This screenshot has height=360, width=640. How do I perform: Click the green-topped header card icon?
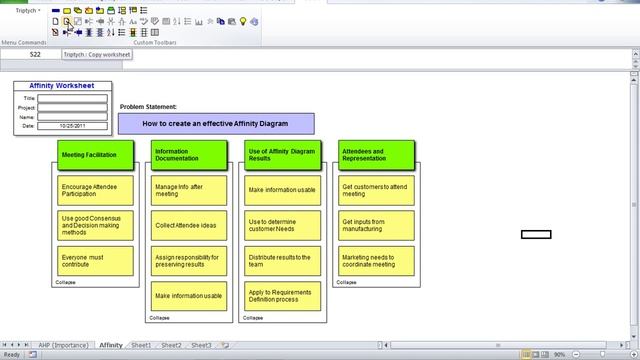(x=111, y=11)
